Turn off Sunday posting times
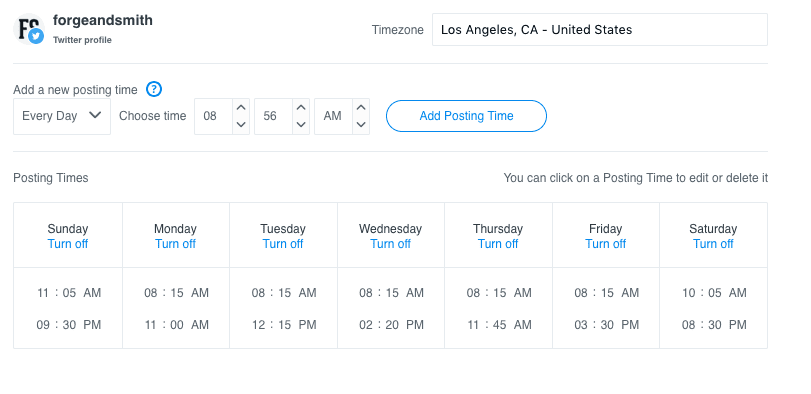Screen dimensions: 811x394 tap(68, 244)
